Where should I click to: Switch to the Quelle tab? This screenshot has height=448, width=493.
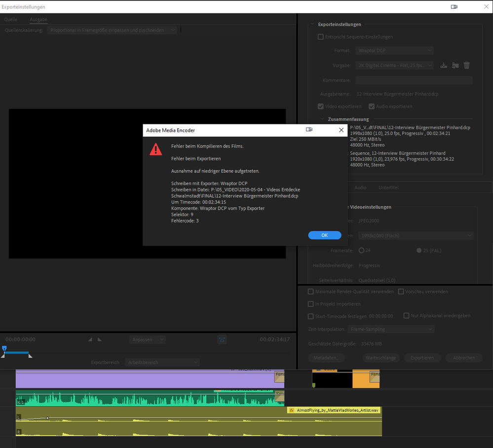[11, 19]
